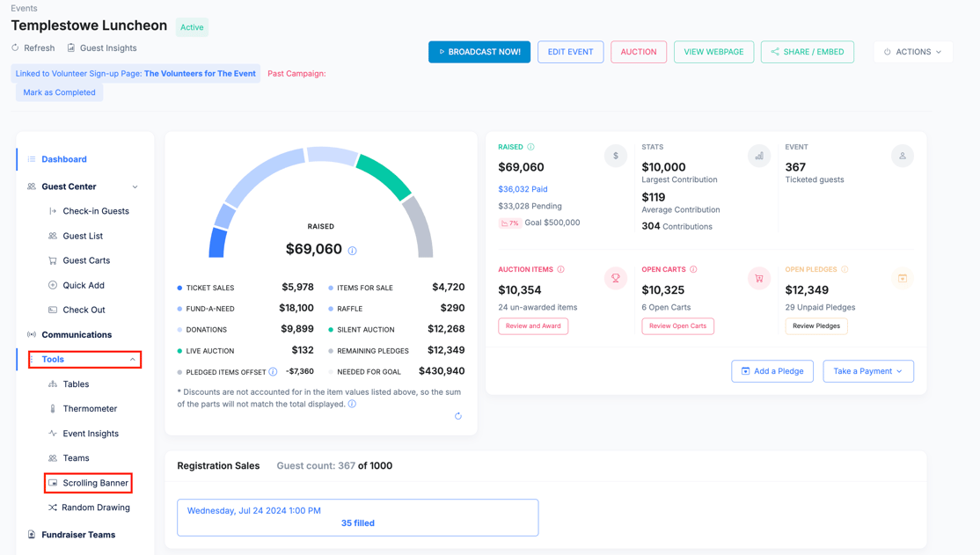Select Check-in Guests from the sidebar

click(95, 211)
